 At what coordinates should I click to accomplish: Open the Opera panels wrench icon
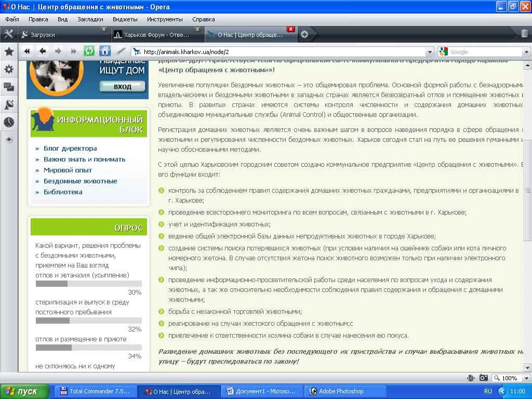click(8, 34)
